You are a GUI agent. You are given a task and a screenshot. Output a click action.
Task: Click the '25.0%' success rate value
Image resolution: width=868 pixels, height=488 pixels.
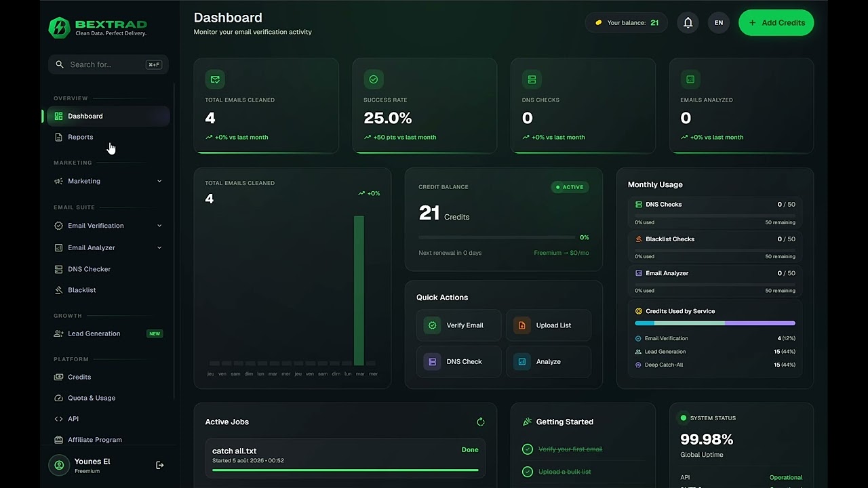388,118
